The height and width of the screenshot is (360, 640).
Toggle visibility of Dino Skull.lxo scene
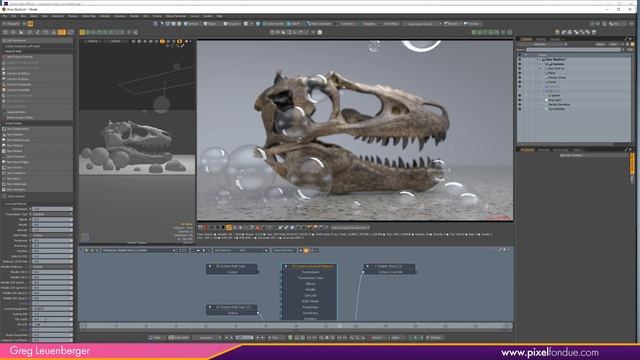point(520,59)
